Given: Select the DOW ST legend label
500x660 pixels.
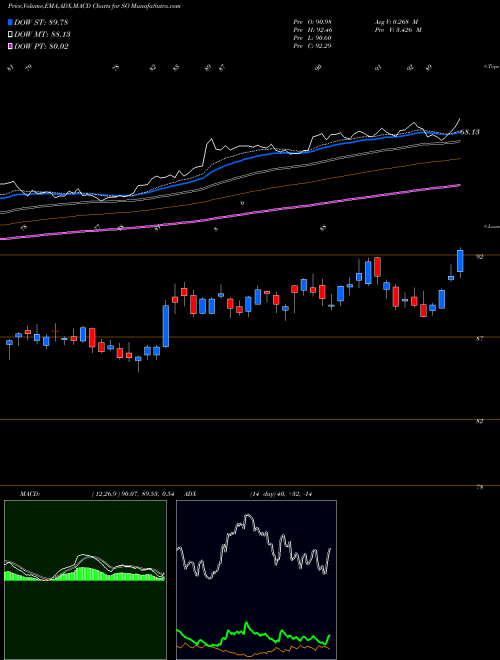Looking at the screenshot, I should pyautogui.click(x=41, y=22).
